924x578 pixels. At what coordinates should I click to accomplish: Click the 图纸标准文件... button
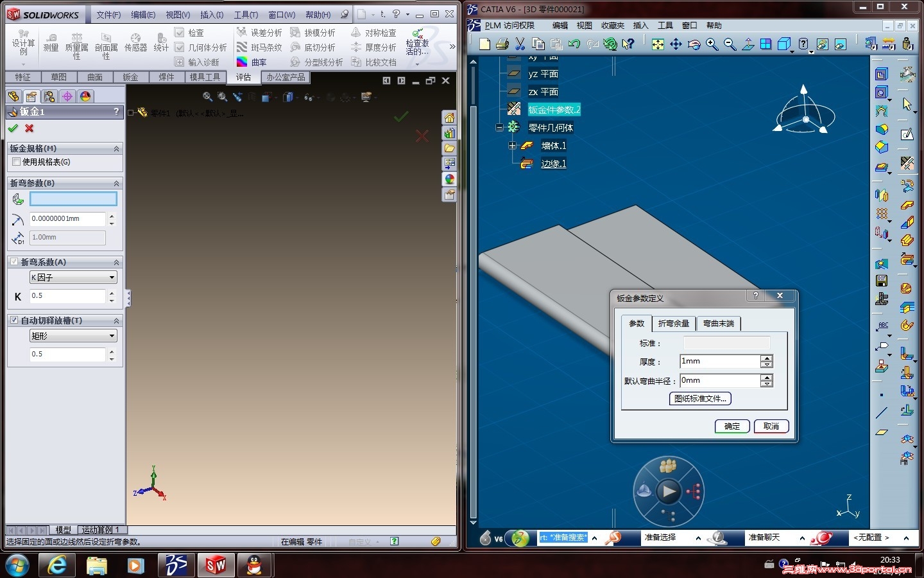pyautogui.click(x=700, y=399)
